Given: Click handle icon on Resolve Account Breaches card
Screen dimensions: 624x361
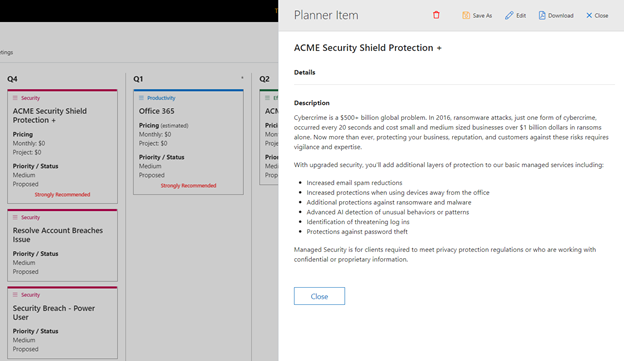Looking at the screenshot, I should click(x=15, y=217).
